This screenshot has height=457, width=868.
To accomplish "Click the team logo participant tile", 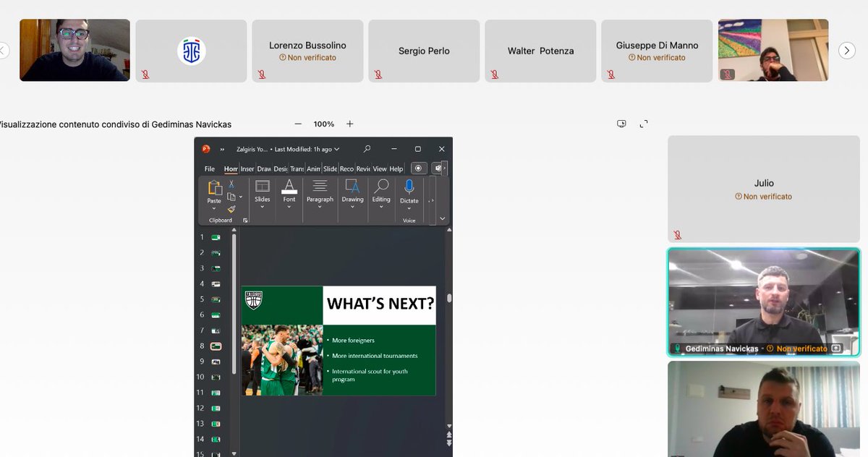I will coord(191,51).
